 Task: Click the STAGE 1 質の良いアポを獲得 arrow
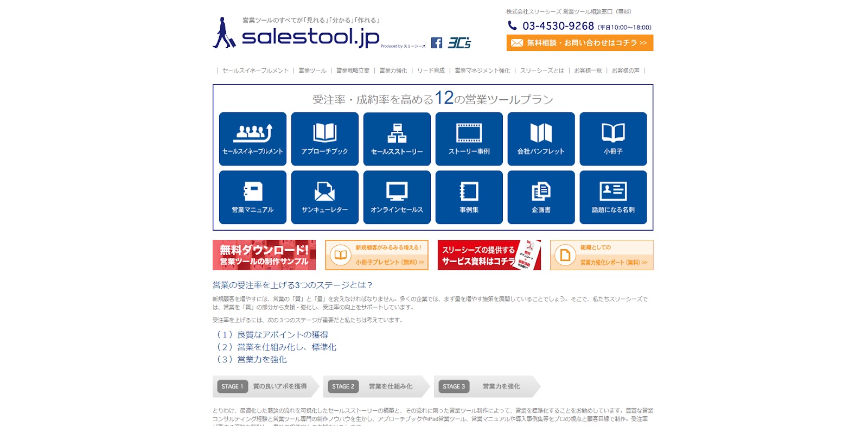point(266,386)
